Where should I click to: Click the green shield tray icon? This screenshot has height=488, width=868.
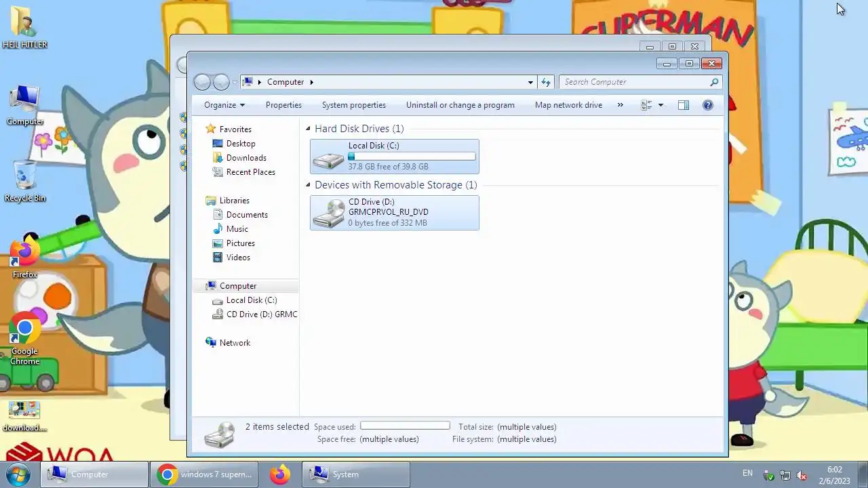[x=769, y=475]
